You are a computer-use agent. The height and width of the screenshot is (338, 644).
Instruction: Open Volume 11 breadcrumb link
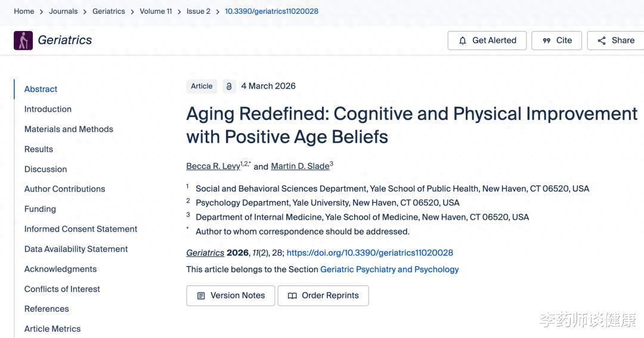pos(156,11)
